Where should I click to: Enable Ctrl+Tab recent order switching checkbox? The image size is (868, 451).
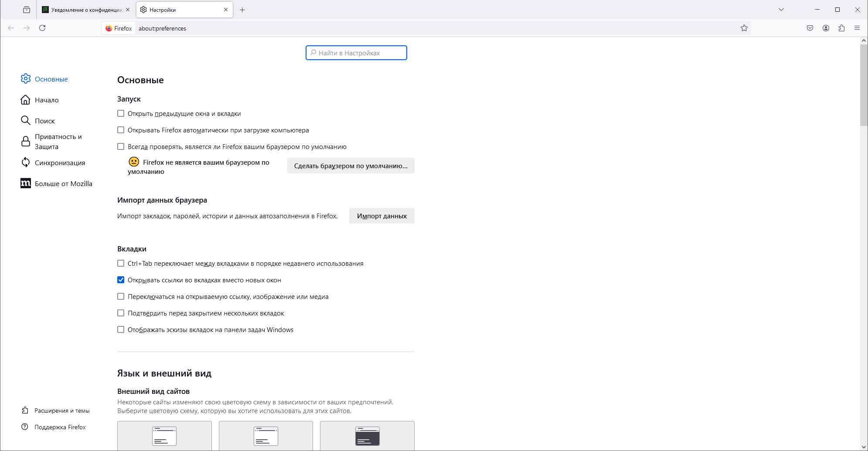121,263
